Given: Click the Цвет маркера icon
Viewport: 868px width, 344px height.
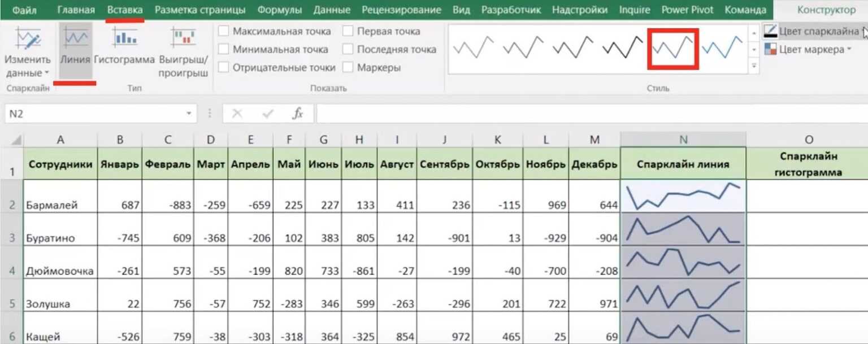Looking at the screenshot, I should pos(770,50).
